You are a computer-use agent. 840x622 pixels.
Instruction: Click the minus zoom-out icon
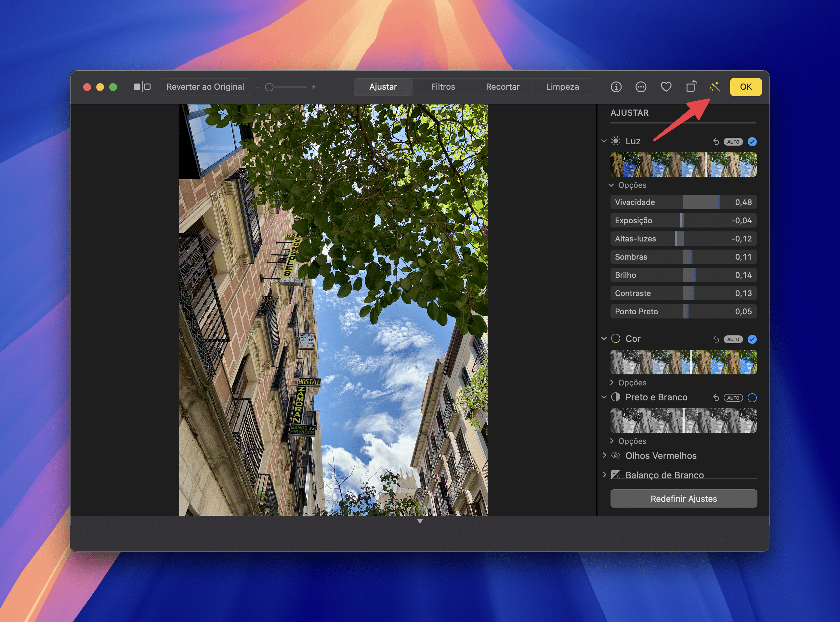pos(258,87)
